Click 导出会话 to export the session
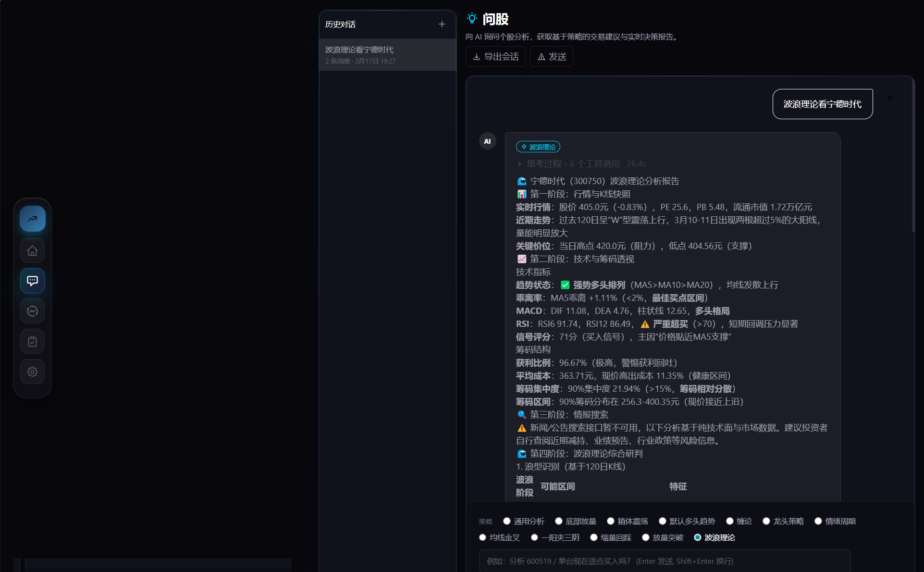Viewport: 924px width, 572px height. 495,57
